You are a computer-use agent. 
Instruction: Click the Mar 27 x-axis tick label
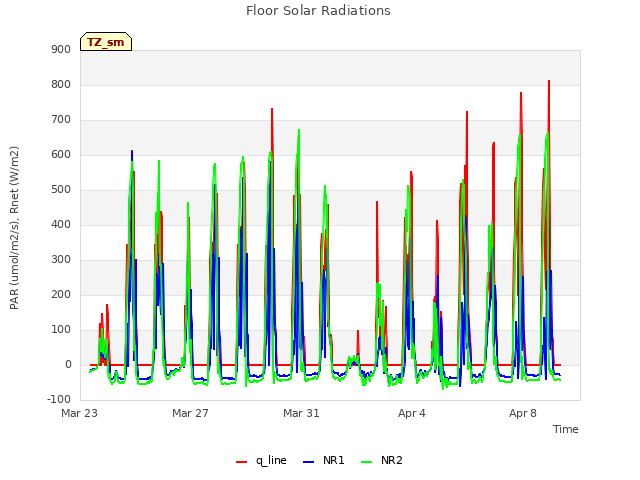pyautogui.click(x=190, y=413)
